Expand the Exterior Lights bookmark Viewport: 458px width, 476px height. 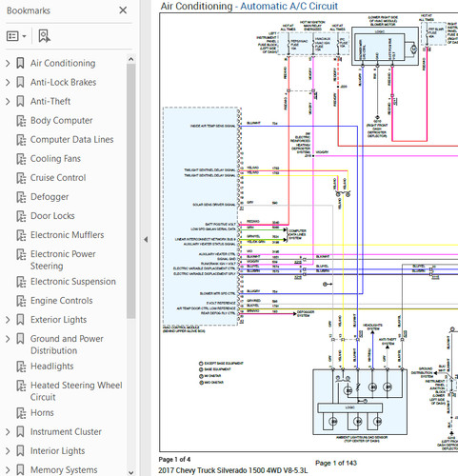[8, 320]
